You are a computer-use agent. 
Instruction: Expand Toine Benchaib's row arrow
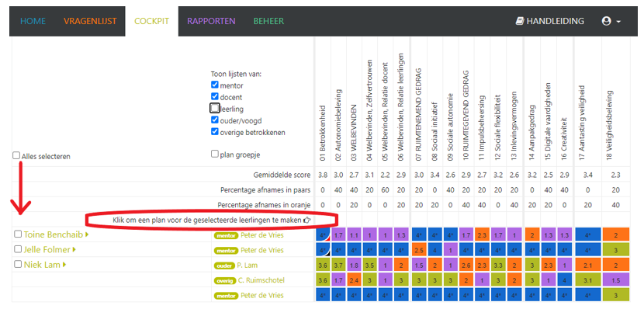87,234
